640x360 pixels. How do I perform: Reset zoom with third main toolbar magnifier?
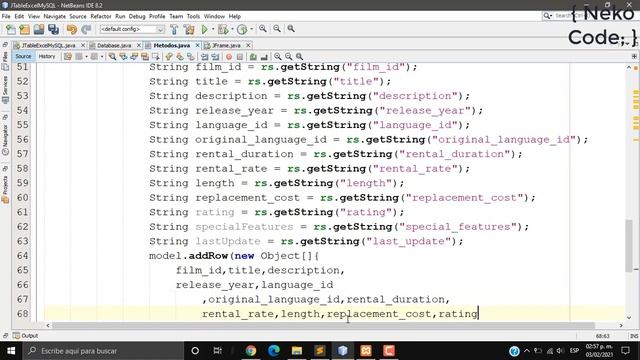[x=291, y=29]
